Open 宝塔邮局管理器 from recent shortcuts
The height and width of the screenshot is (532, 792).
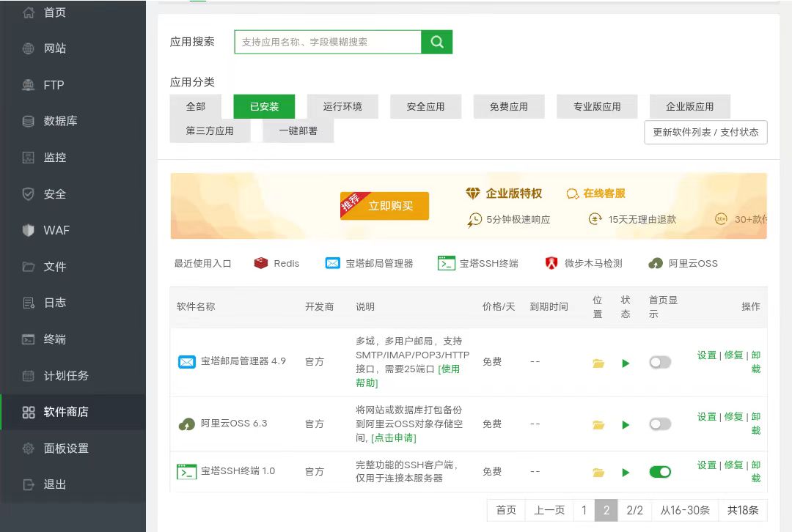369,264
